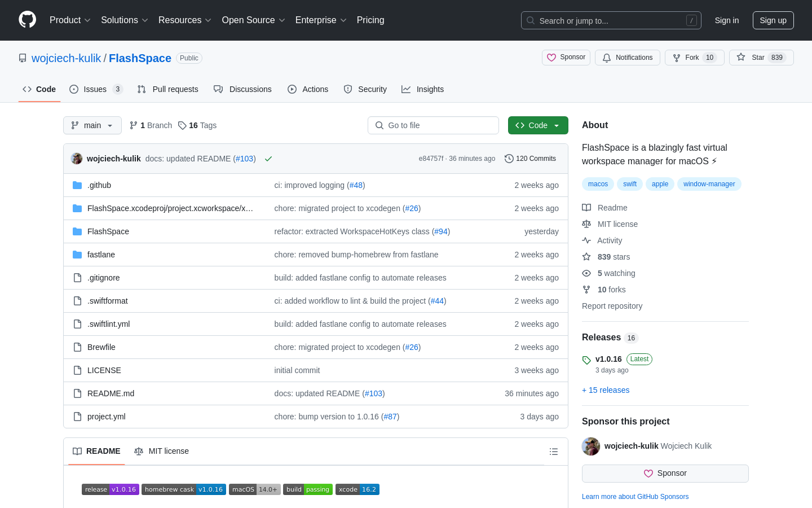Screen dimensions: 812x508
Task: Open the 120 Commits history
Action: pyautogui.click(x=530, y=159)
